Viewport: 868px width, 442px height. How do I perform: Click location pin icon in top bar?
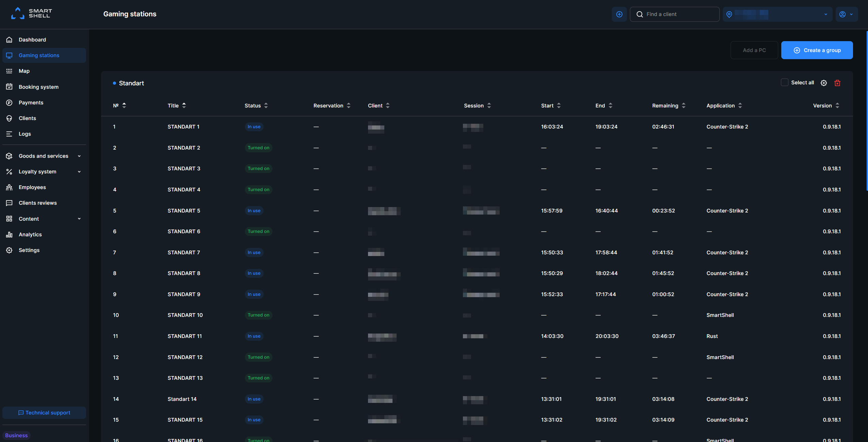tap(729, 14)
